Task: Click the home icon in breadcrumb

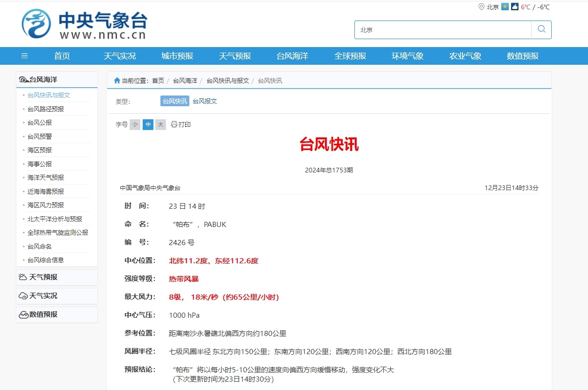Action: coord(117,81)
